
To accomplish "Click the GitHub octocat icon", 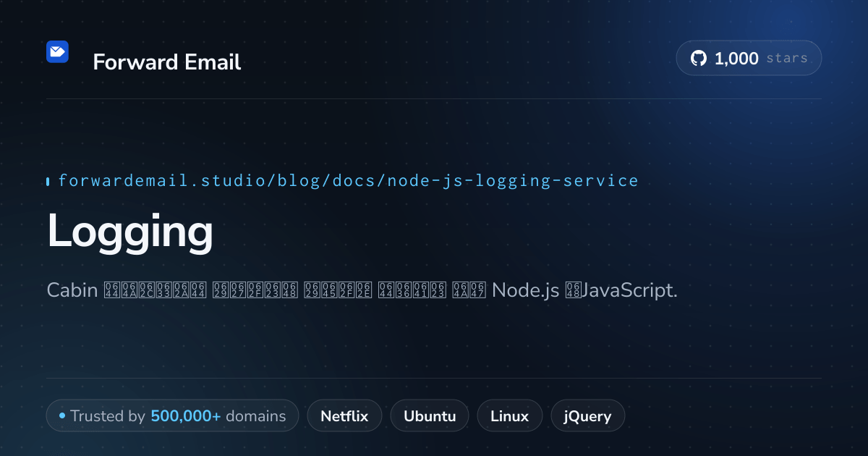I will (699, 59).
